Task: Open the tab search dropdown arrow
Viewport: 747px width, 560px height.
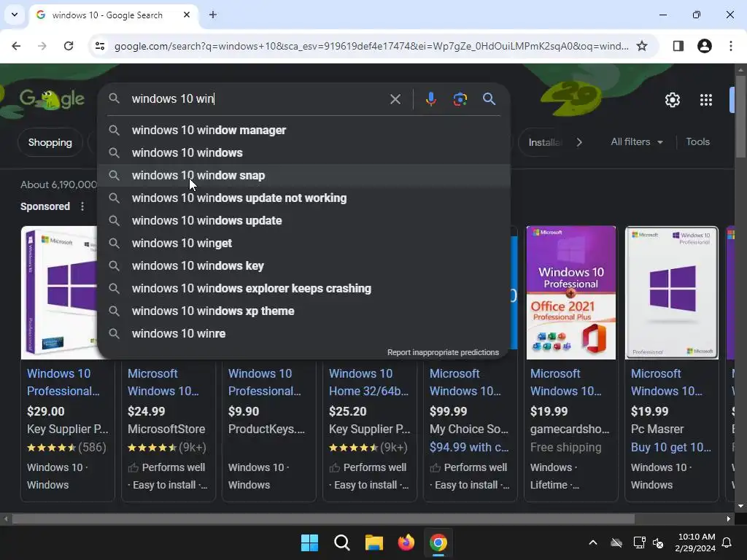Action: (15, 15)
